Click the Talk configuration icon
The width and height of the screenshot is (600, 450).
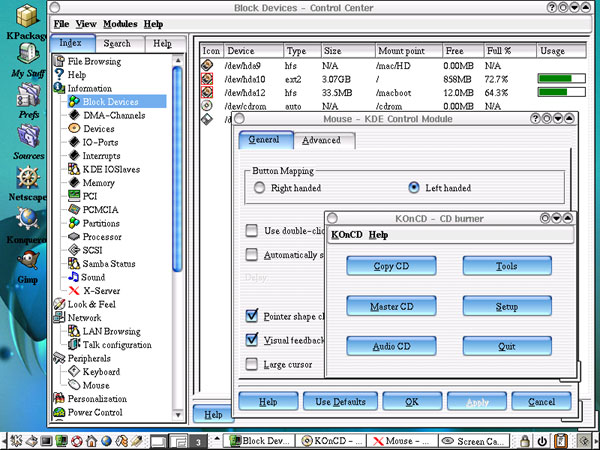(74, 345)
